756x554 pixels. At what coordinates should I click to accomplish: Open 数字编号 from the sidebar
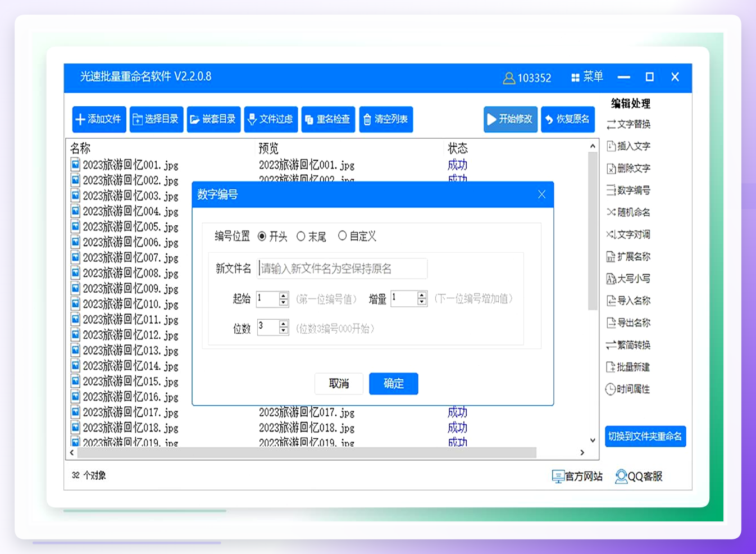point(629,190)
